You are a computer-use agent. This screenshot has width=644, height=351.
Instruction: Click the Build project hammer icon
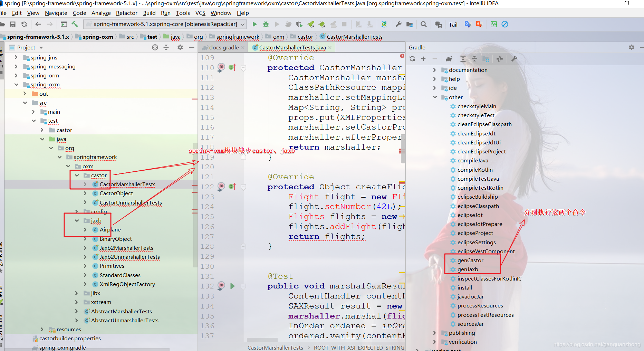pyautogui.click(x=75, y=24)
